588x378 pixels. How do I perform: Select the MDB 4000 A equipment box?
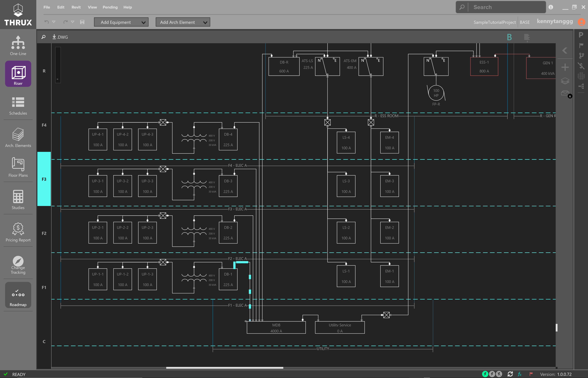[x=276, y=328]
